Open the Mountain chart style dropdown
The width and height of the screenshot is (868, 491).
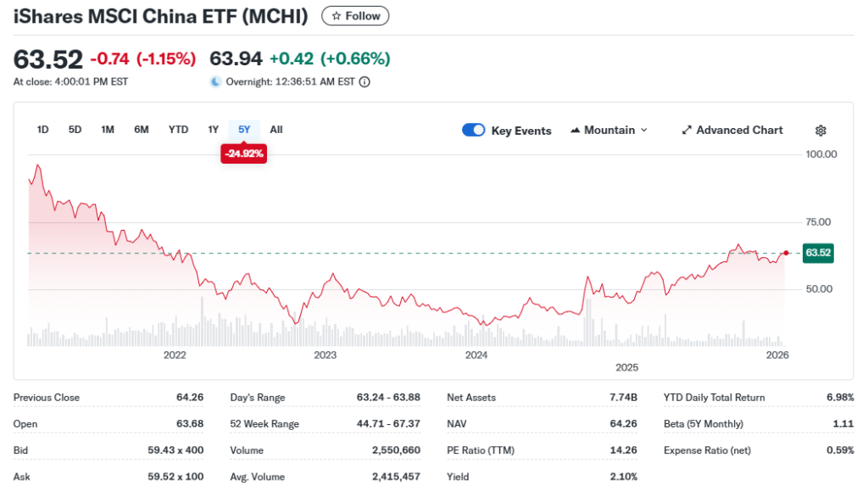click(609, 130)
